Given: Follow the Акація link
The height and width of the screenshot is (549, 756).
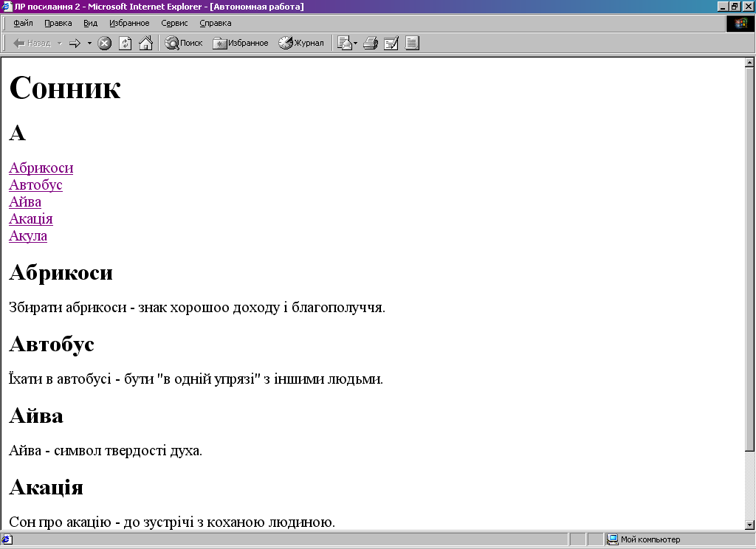Looking at the screenshot, I should (x=31, y=219).
